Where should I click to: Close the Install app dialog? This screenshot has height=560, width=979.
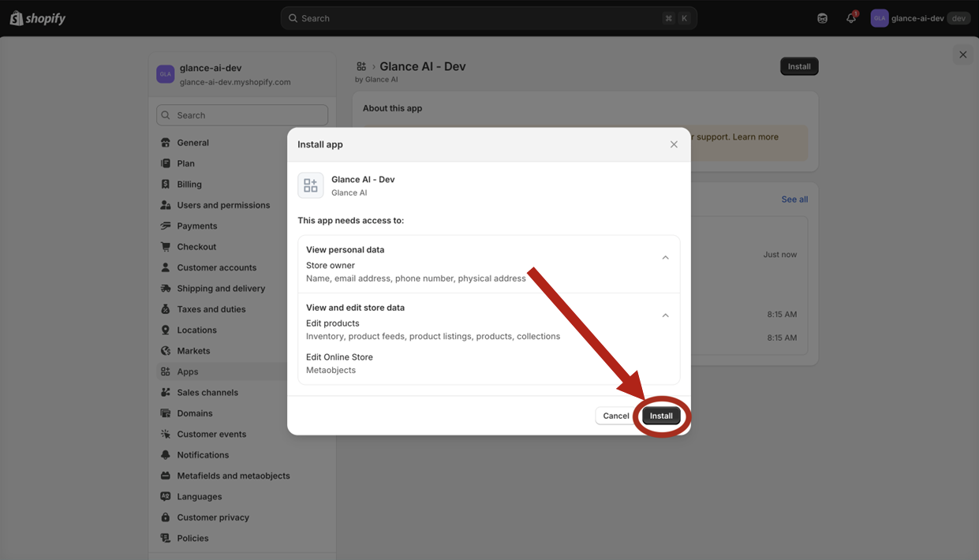[x=674, y=144]
